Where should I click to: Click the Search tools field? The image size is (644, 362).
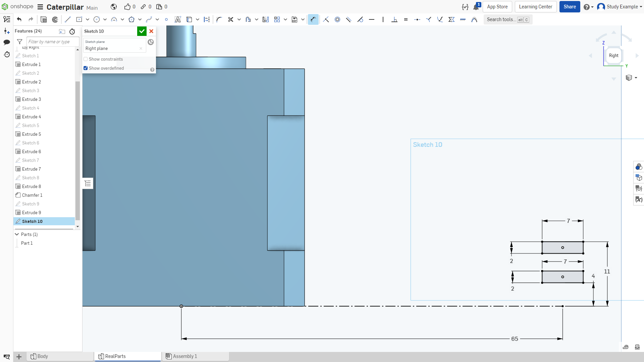508,19
